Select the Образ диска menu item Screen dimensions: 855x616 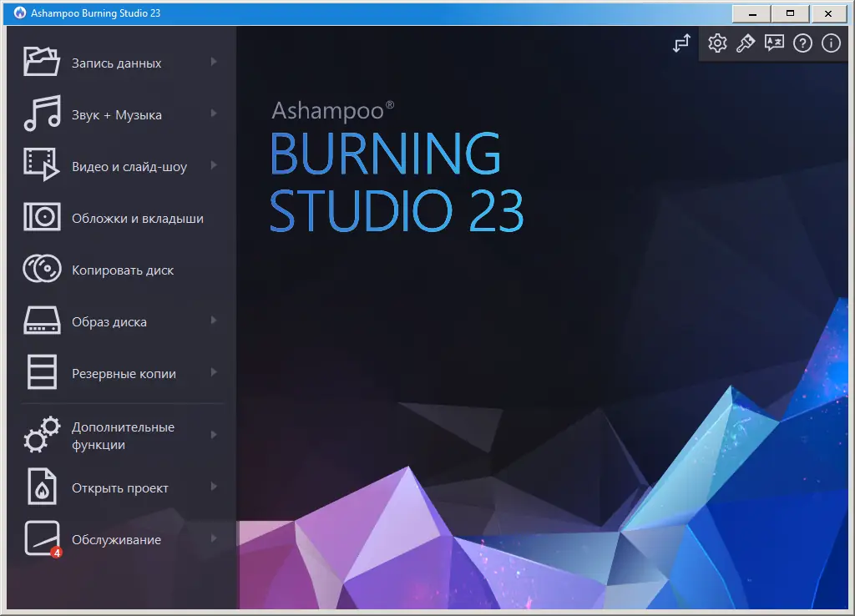[121, 321]
